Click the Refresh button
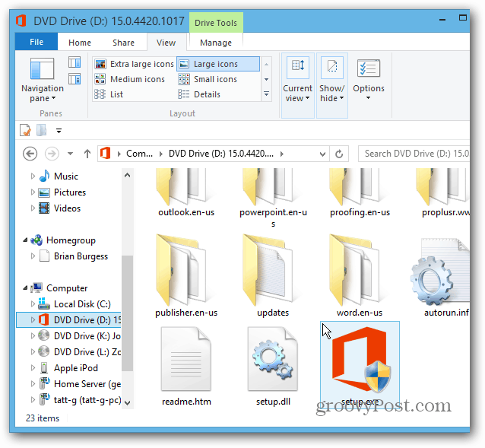This screenshot has height=448, width=485. coord(339,154)
